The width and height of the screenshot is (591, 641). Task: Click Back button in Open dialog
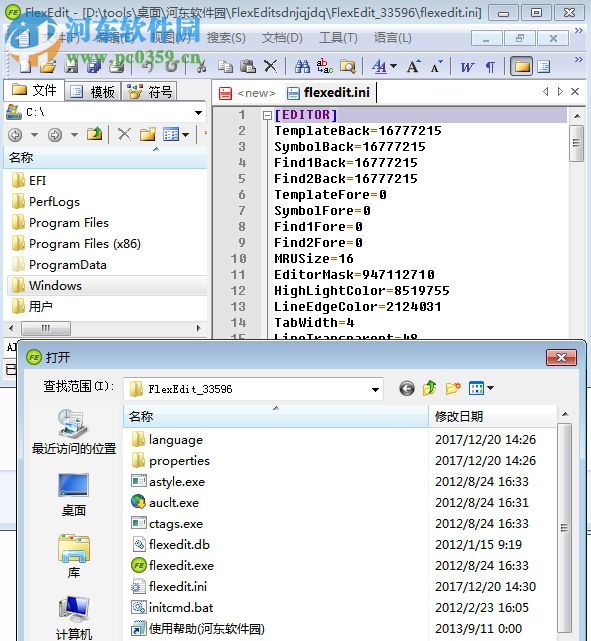coord(407,388)
